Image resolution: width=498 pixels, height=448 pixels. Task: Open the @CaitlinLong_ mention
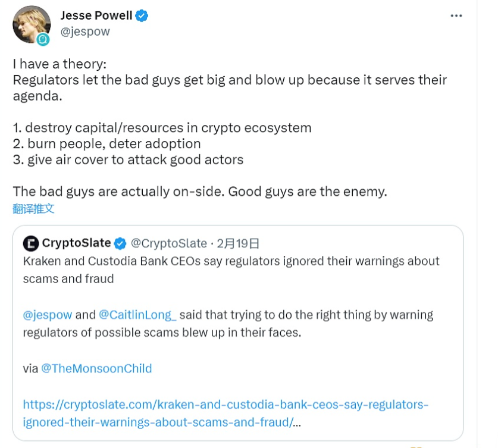(137, 314)
